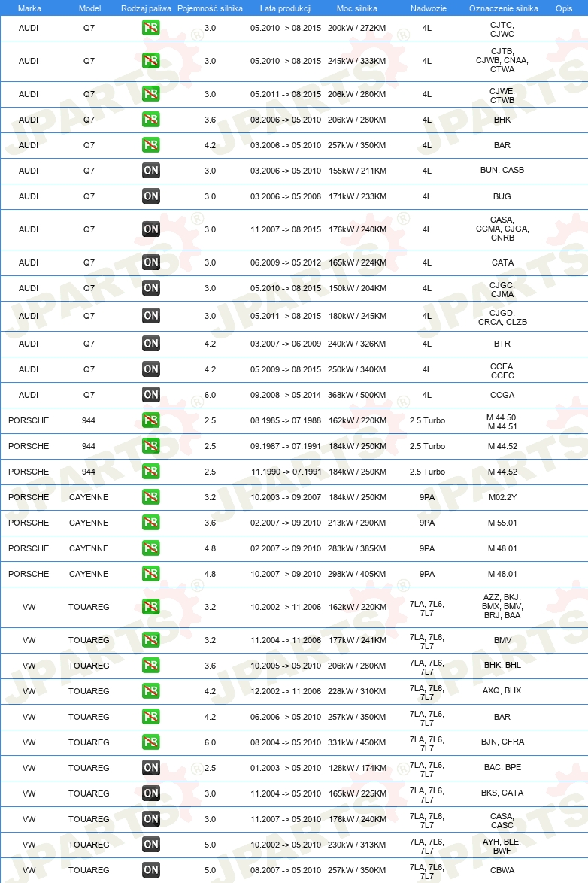Click the production dates 10.2003 -> 09.2007

286,497
